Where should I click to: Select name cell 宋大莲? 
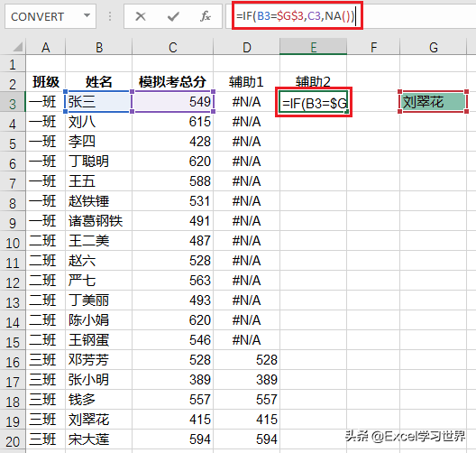(x=99, y=439)
